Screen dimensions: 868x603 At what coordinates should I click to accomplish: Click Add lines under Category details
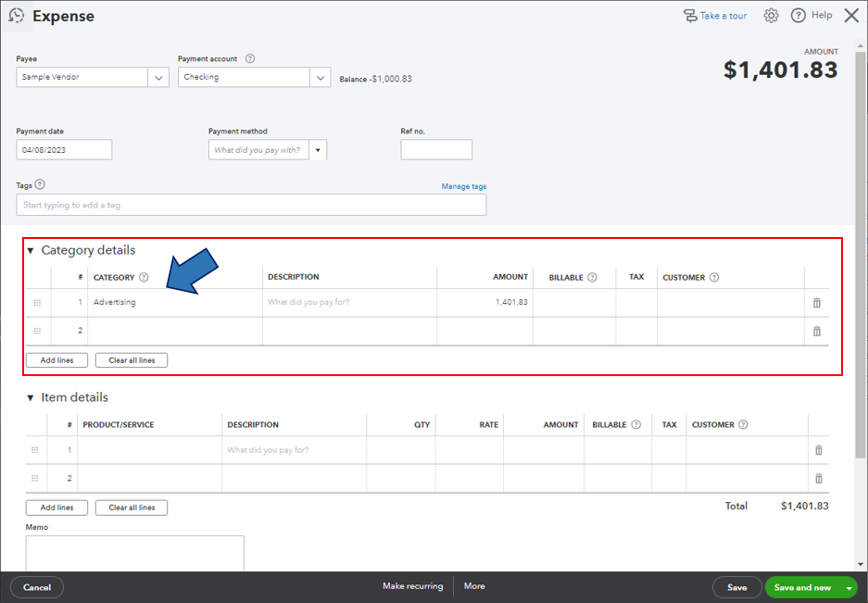coord(57,360)
